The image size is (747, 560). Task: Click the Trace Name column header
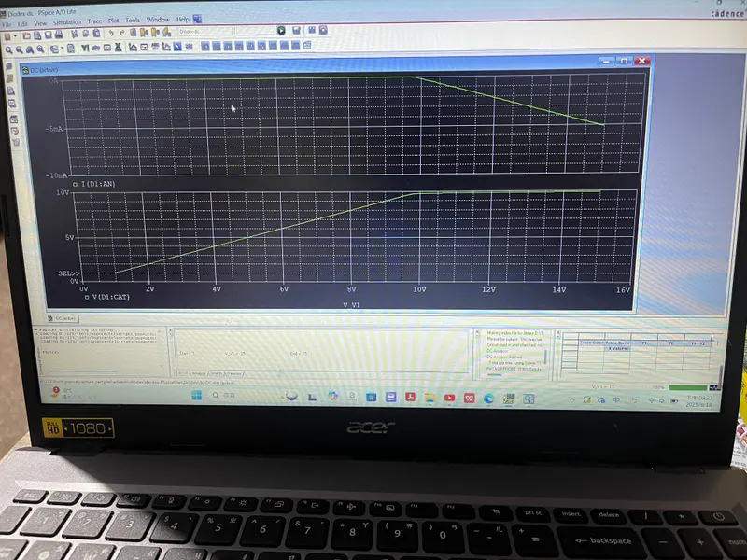[x=617, y=343]
